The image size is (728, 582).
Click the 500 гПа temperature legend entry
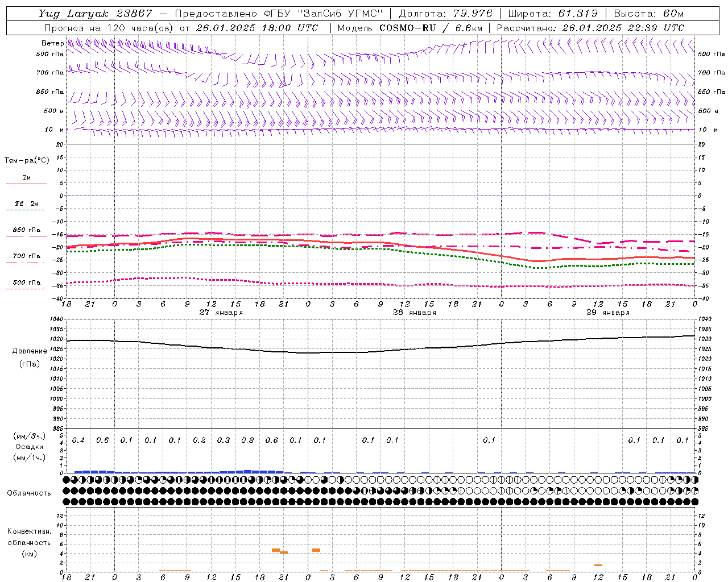tap(26, 282)
